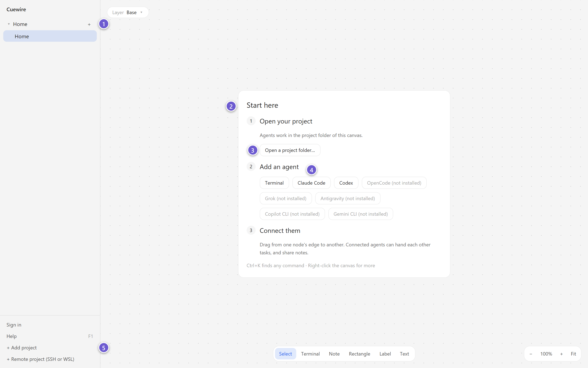This screenshot has height=368, width=588.
Task: Add a Claude Code agent
Action: [311, 183]
